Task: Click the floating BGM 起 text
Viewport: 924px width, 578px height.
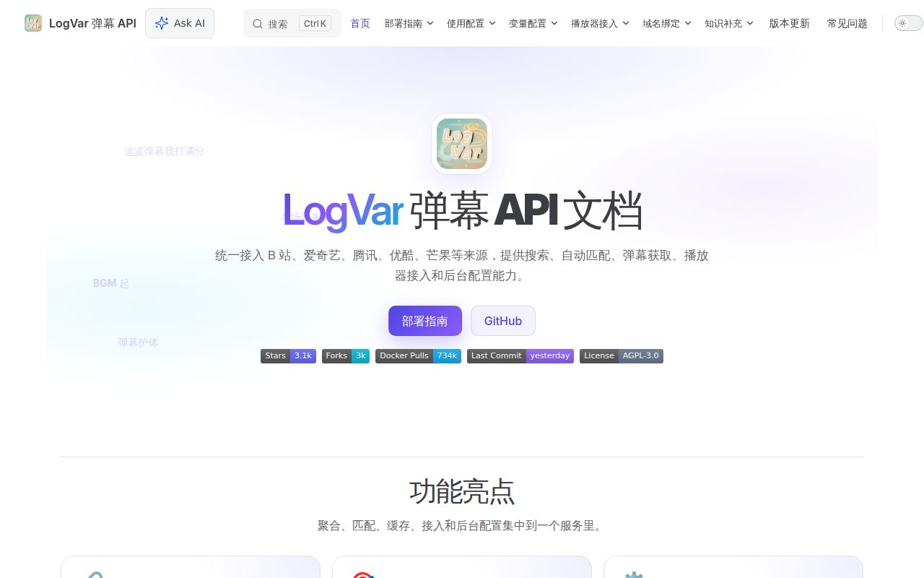Action: pyautogui.click(x=111, y=283)
